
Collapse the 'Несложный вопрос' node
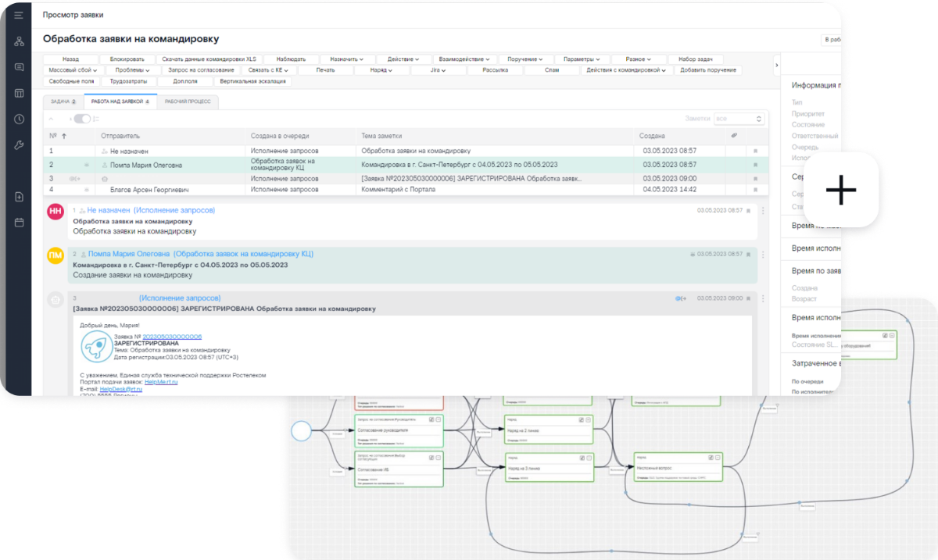(718, 457)
